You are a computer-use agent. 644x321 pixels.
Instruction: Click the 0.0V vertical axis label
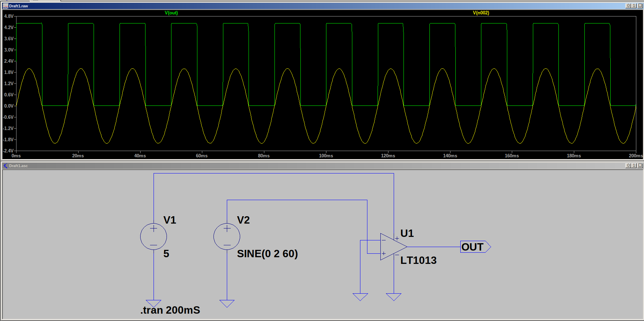click(x=9, y=106)
